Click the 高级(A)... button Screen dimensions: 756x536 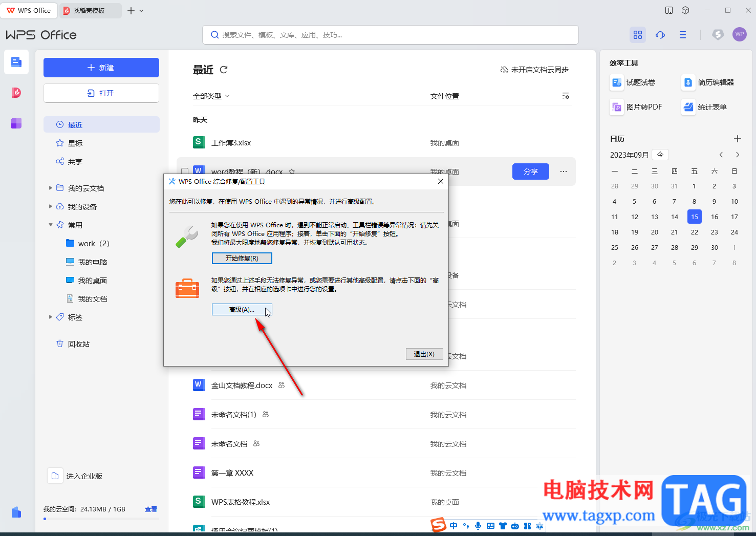(242, 310)
